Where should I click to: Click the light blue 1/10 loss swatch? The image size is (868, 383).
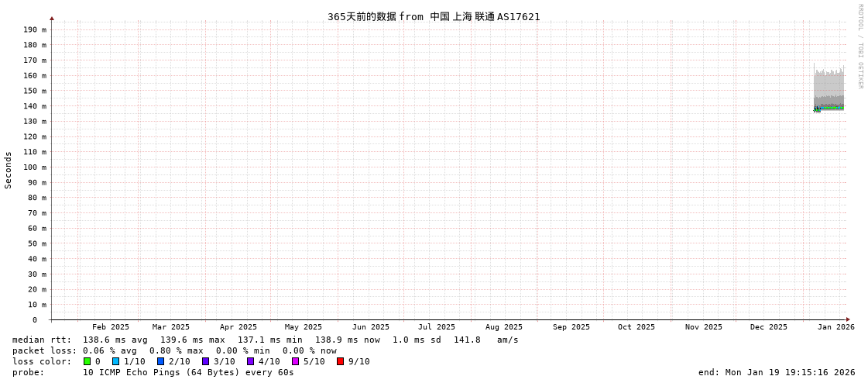point(116,361)
